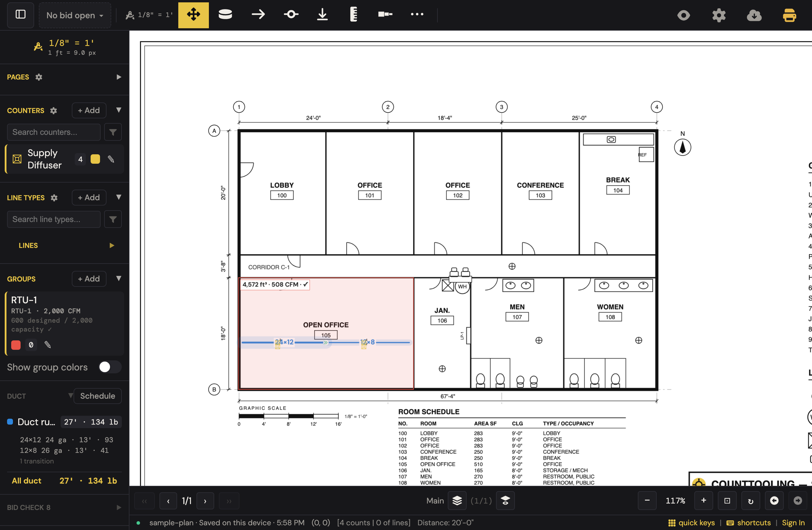Click the download-arrow tool icon

click(x=322, y=15)
